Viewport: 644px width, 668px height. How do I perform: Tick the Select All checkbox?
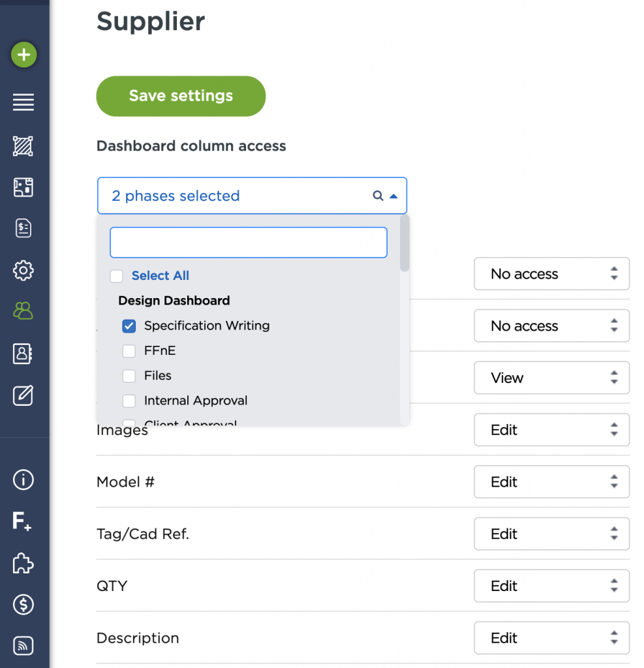[x=117, y=276]
